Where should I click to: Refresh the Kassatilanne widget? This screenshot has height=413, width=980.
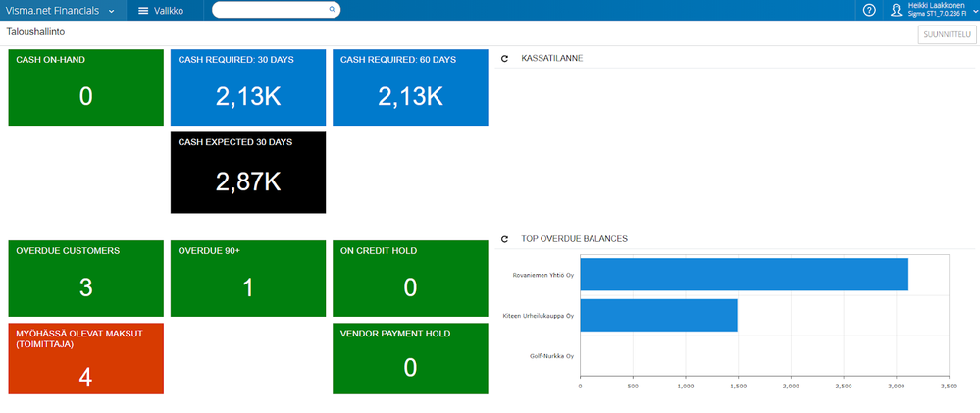(x=505, y=59)
